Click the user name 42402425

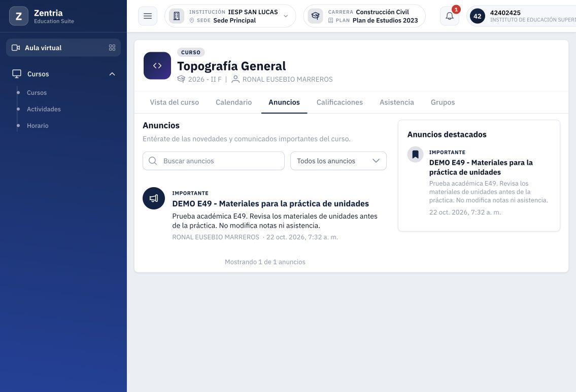[x=505, y=13]
